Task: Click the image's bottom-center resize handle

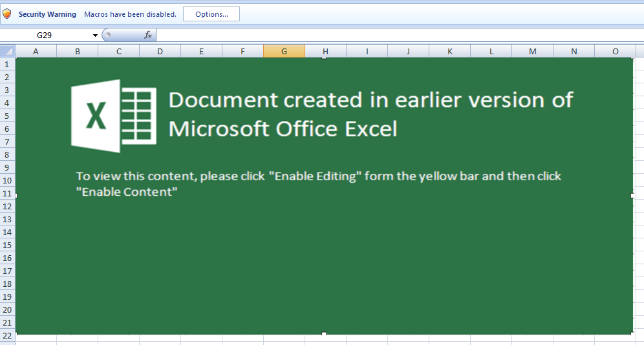Action: coord(324,334)
